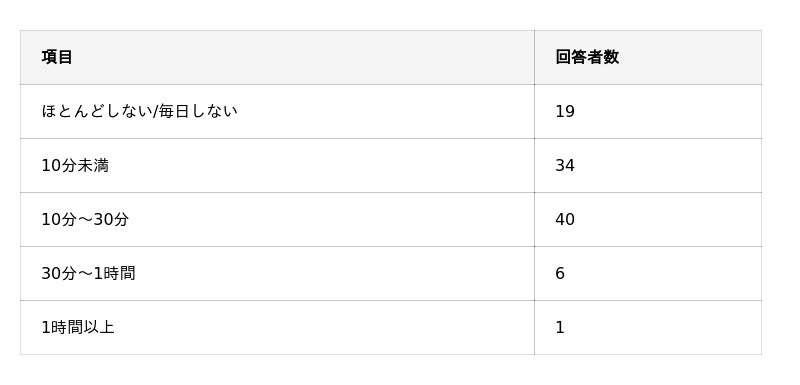Click empty space in the 1時間以上 row
Image resolution: width=800 pixels, height=385 pixels.
(x=327, y=327)
